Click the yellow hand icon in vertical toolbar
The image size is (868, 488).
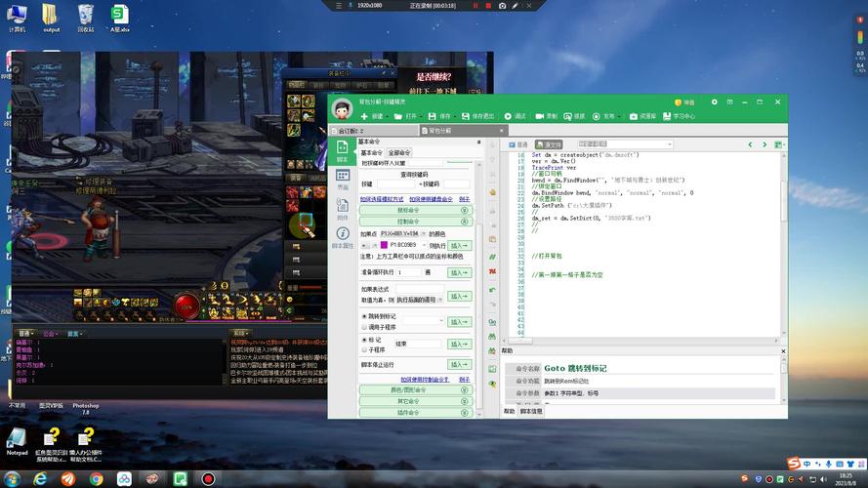[492, 192]
